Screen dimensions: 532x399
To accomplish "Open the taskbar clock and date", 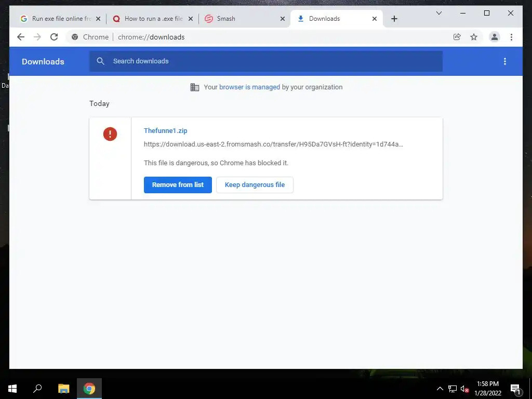I will [488, 389].
